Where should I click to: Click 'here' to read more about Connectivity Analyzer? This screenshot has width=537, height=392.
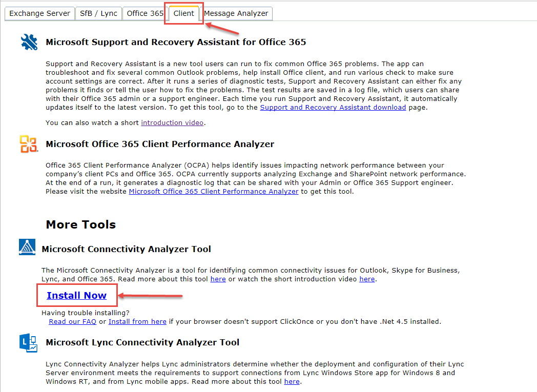(x=218, y=279)
